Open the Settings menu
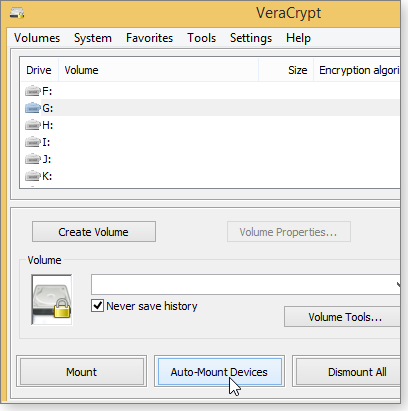408x411 pixels. click(x=251, y=38)
